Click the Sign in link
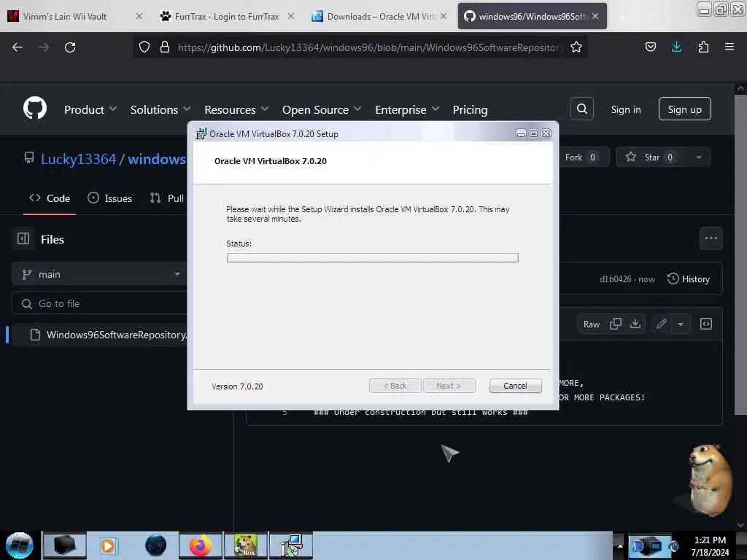 [x=625, y=109]
